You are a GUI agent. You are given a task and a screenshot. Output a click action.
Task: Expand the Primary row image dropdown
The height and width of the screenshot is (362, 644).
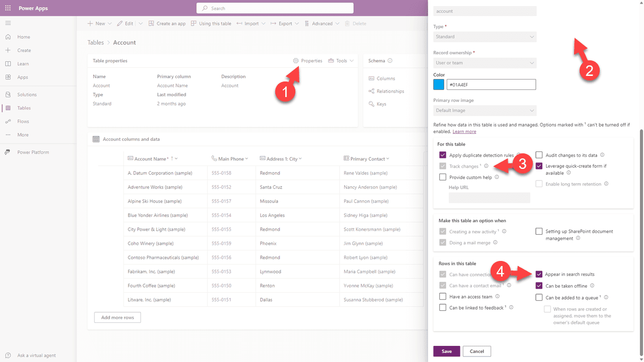pos(485,110)
